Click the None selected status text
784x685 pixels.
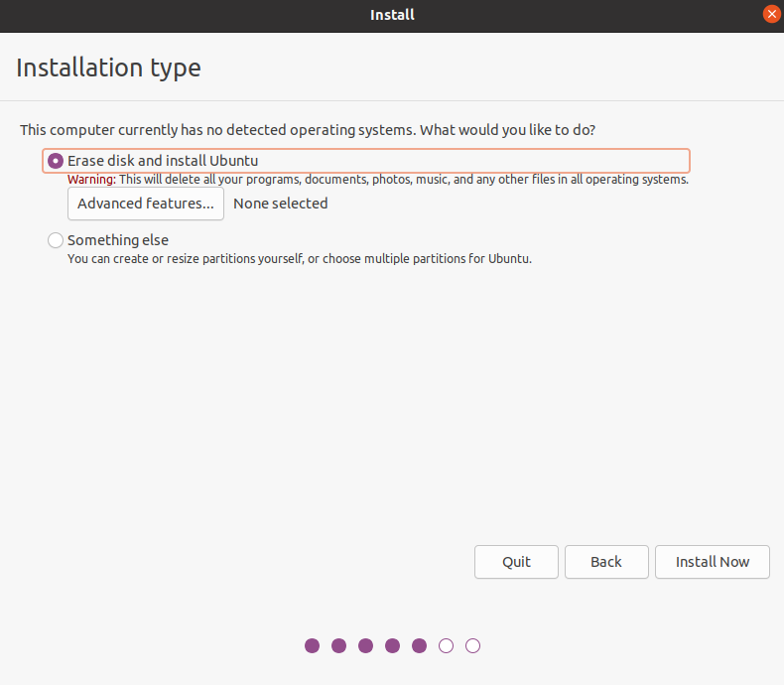click(281, 204)
